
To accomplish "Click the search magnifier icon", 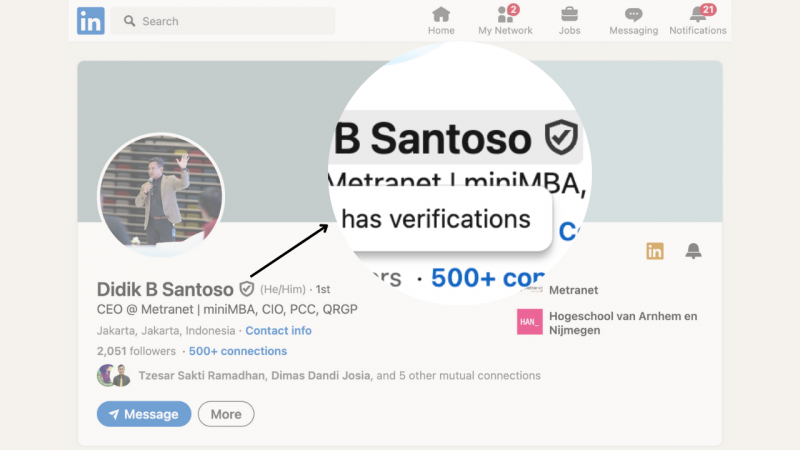I will coord(130,21).
